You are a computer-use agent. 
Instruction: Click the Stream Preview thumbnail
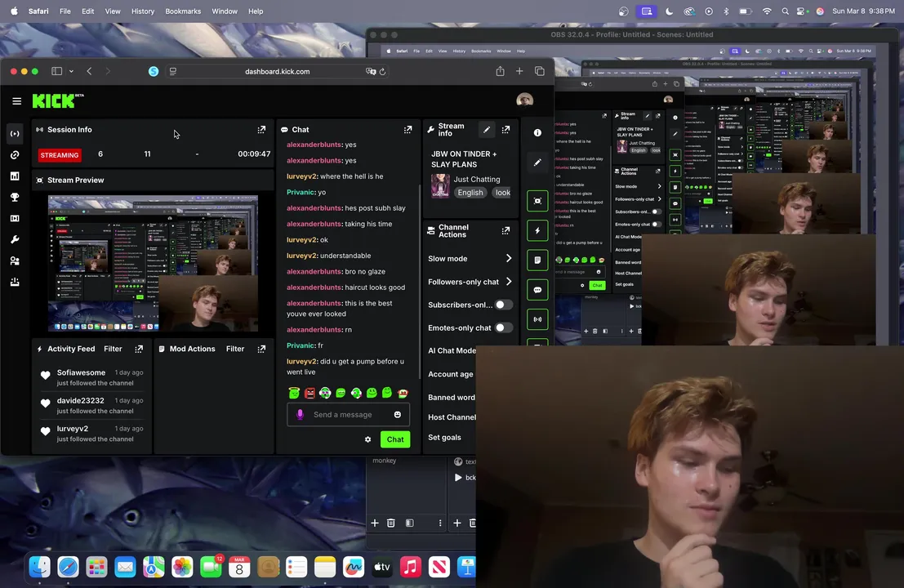coord(153,264)
